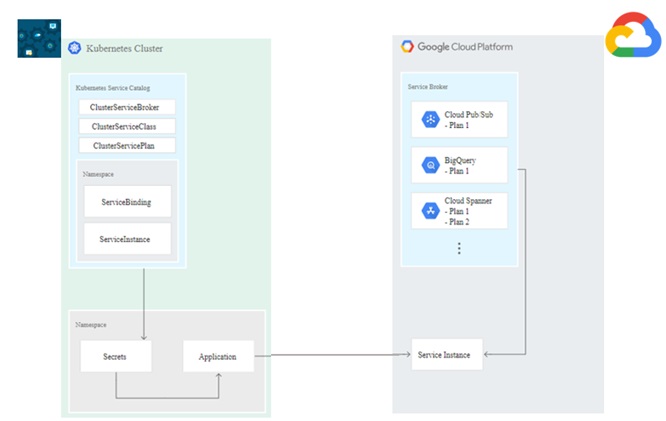This screenshot has height=421, width=666.
Task: Click the Kubernetes Cluster title text
Action: [x=124, y=48]
